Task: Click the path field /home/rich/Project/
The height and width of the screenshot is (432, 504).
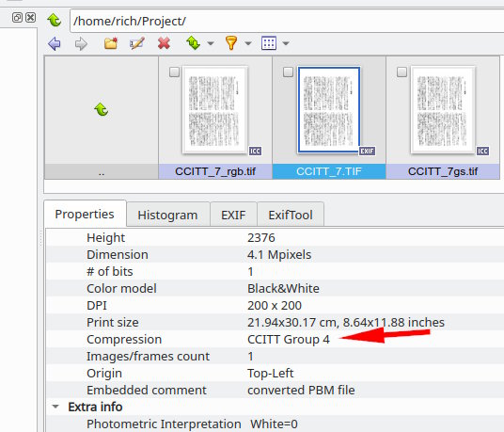Action: (x=287, y=22)
